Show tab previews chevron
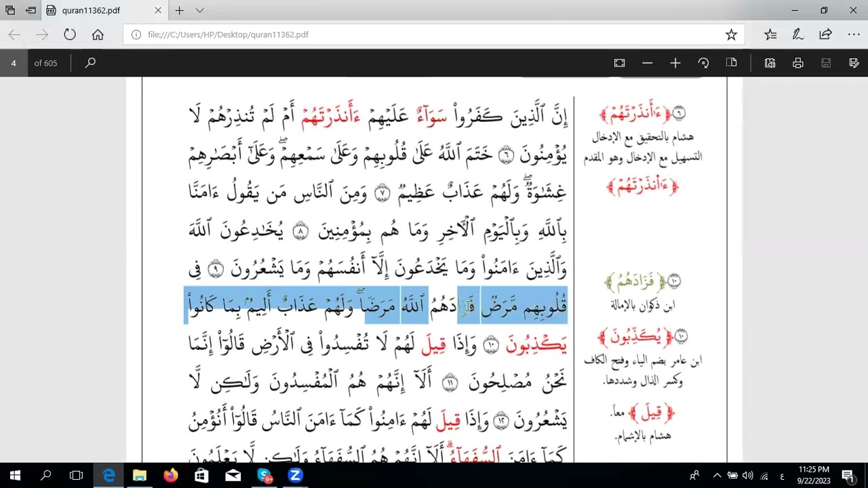 click(199, 10)
